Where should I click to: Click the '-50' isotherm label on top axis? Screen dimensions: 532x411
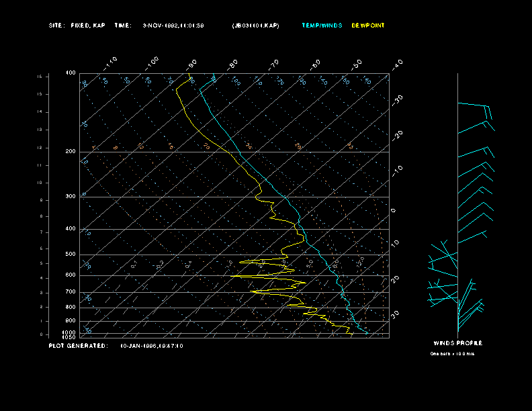[357, 64]
